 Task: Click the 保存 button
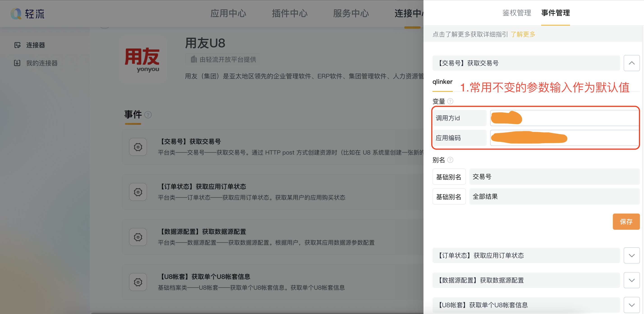tap(626, 222)
